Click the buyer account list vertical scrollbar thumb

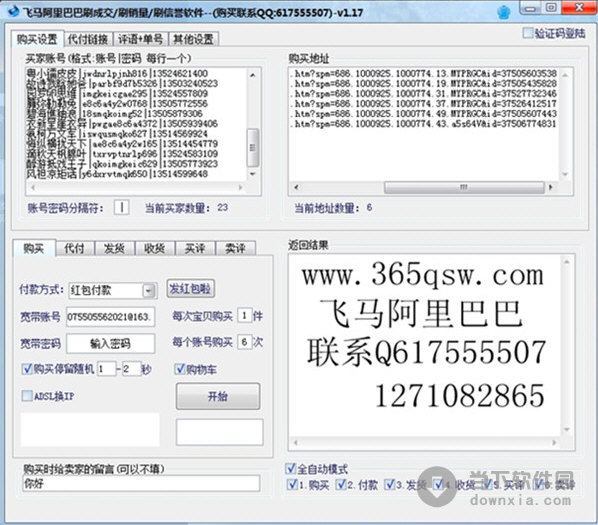coord(252,147)
